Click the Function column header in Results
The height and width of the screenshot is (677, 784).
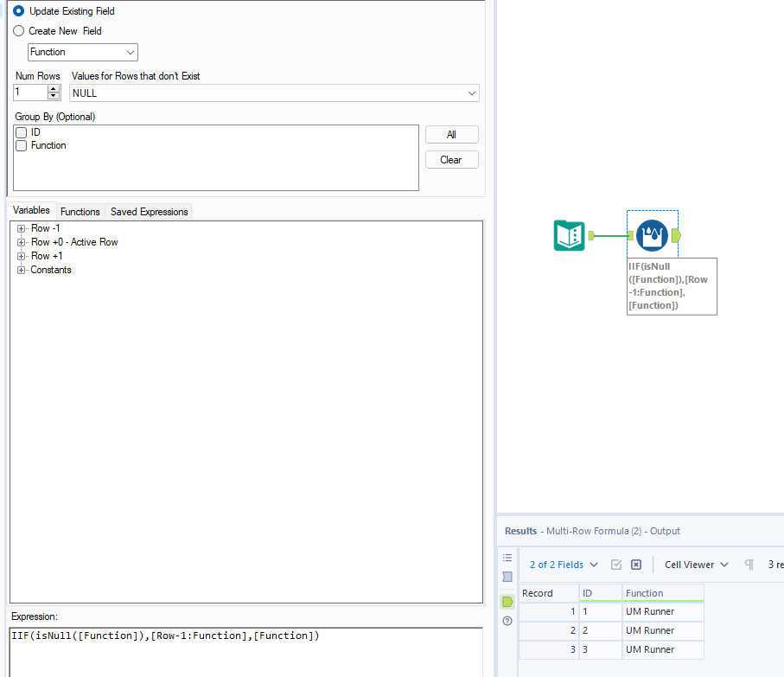[663, 593]
